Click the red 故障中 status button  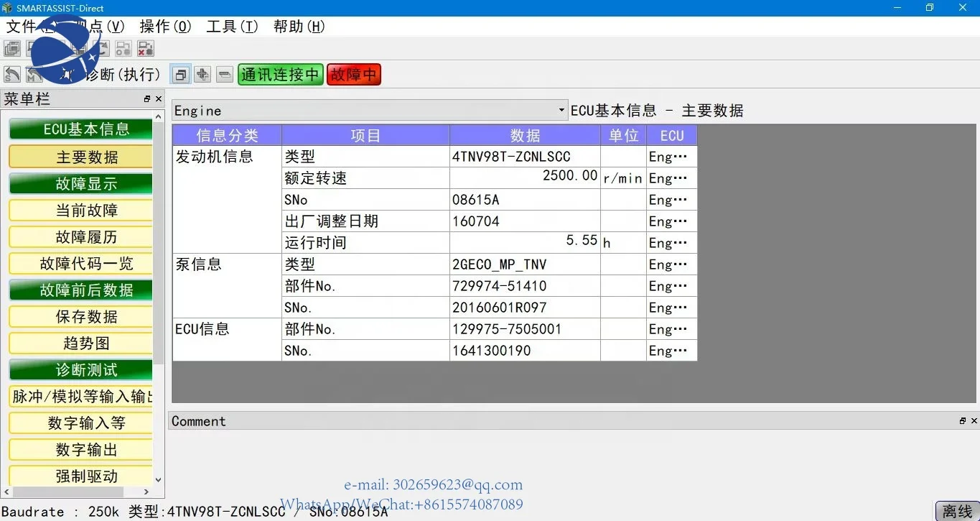click(354, 75)
